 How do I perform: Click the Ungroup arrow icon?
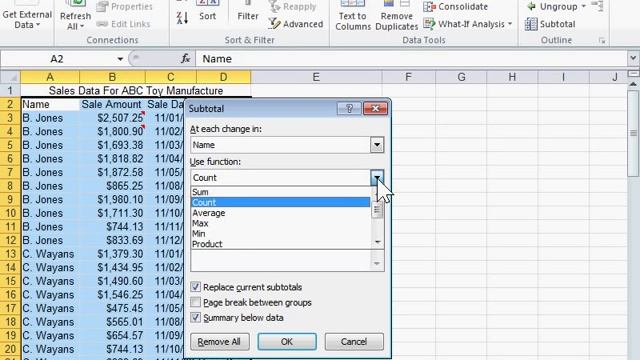531,7
